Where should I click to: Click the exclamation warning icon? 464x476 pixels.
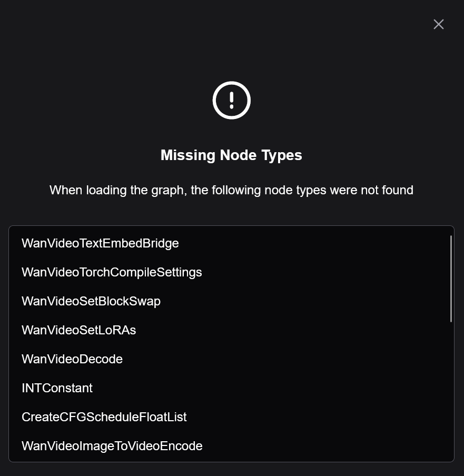[231, 100]
